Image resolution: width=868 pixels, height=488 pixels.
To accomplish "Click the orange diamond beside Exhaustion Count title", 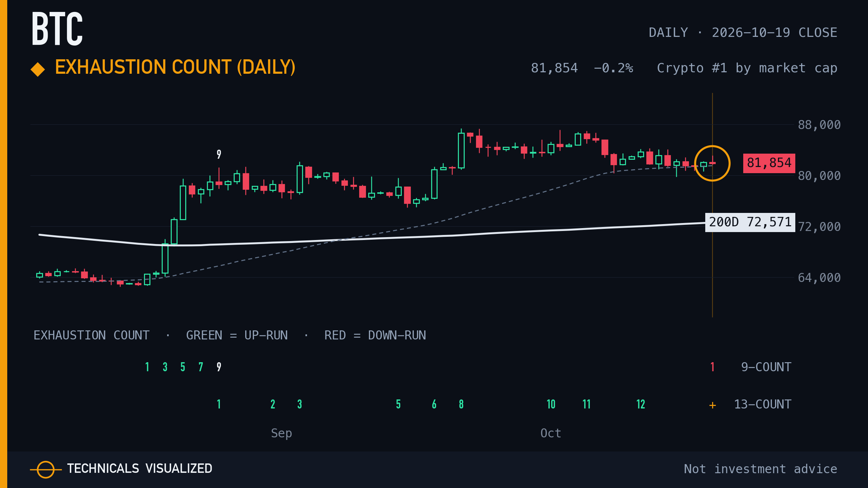I will [38, 69].
